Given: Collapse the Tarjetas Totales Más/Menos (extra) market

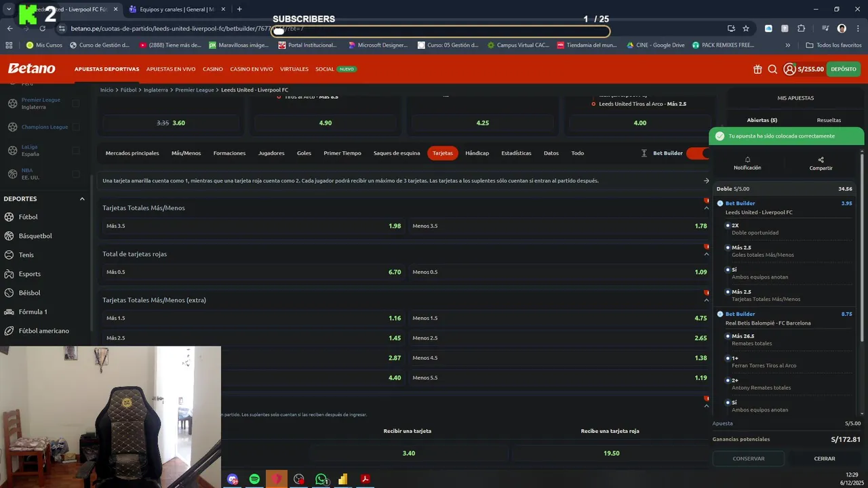Looking at the screenshot, I should click(706, 300).
